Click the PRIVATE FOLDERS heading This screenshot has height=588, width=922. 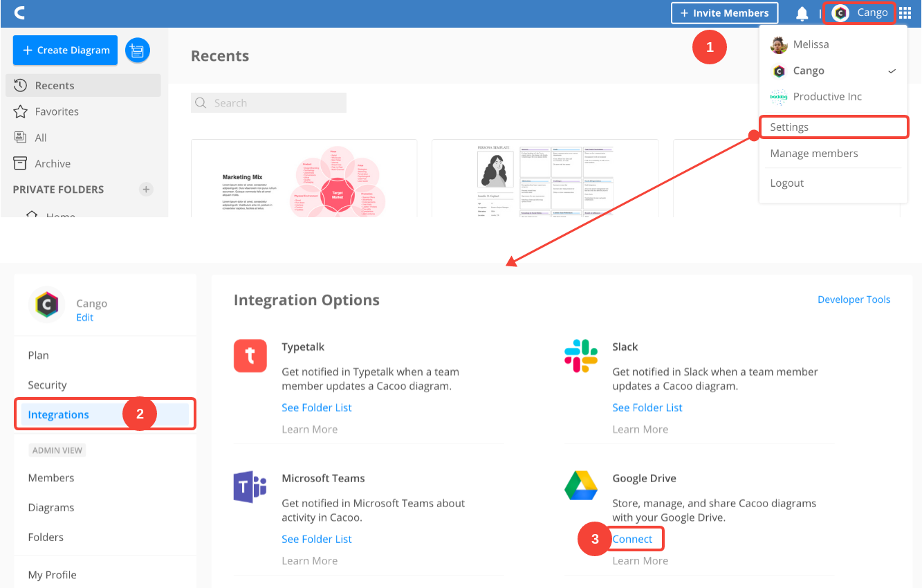pos(58,190)
